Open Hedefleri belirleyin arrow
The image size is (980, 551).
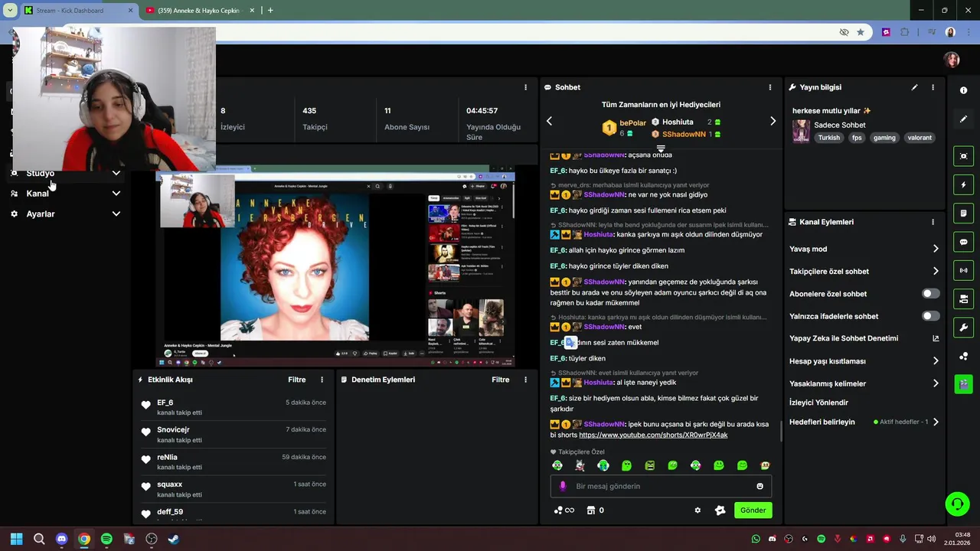coord(936,422)
